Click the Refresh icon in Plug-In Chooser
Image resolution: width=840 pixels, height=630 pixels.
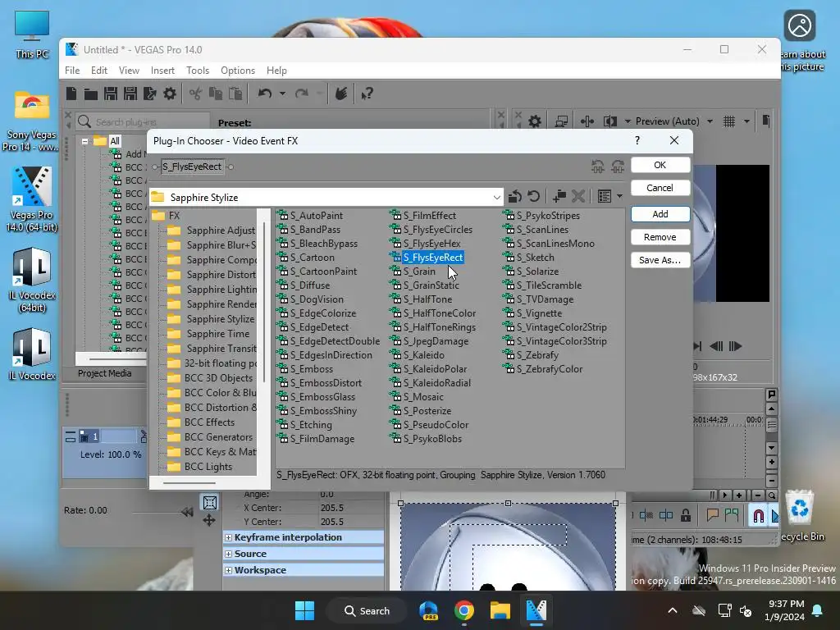pyautogui.click(x=533, y=197)
